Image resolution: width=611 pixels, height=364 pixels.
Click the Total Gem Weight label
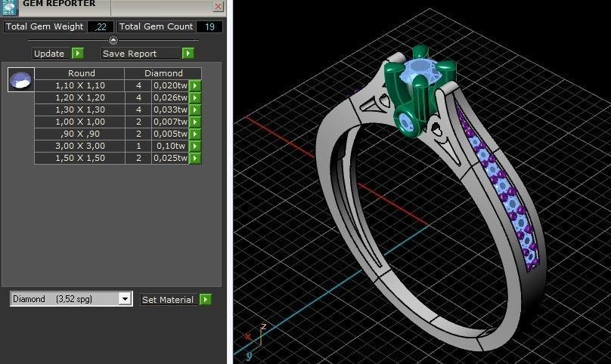(x=45, y=26)
